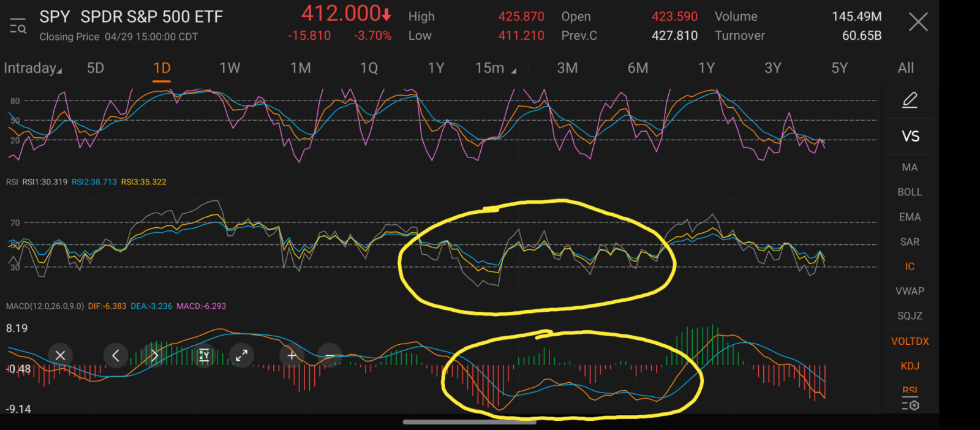This screenshot has height=430, width=980.
Task: Choose the 3Y range
Action: coord(773,68)
